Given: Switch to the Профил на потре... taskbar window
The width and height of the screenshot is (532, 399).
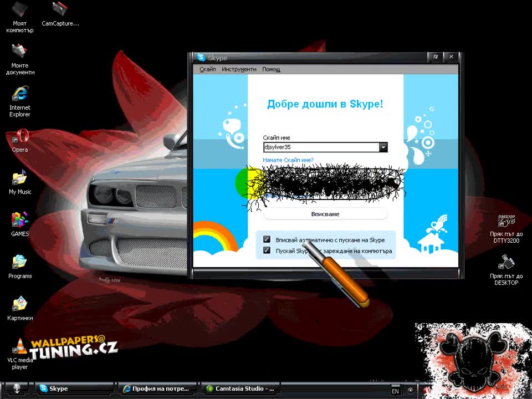Looking at the screenshot, I should tap(158, 389).
